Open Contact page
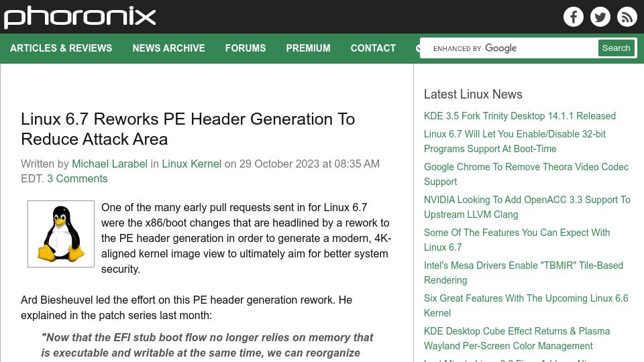Image resolution: width=644 pixels, height=362 pixels. click(373, 48)
